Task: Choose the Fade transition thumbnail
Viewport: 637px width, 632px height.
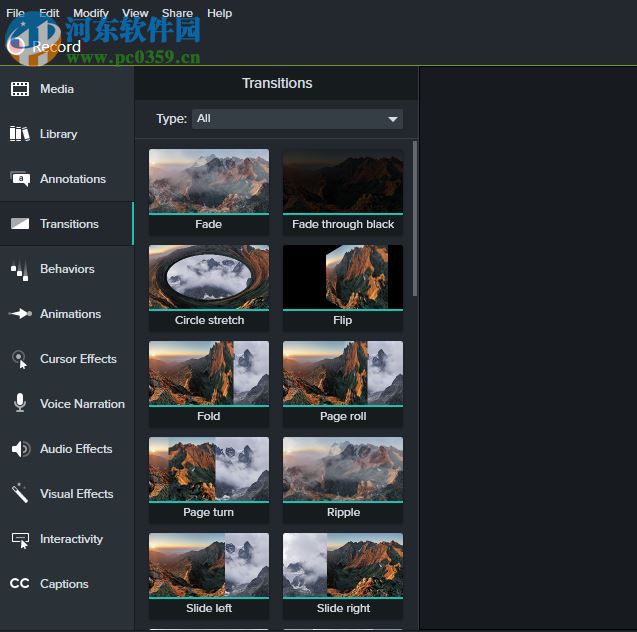Action: 208,181
